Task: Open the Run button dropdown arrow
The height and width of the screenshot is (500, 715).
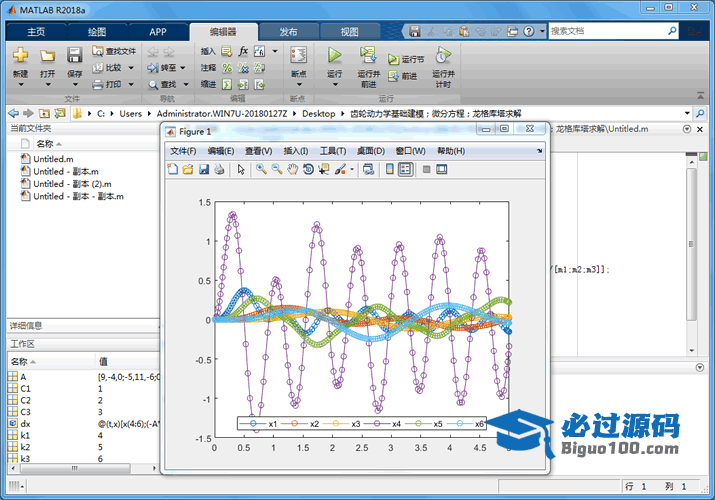Action: pyautogui.click(x=335, y=84)
